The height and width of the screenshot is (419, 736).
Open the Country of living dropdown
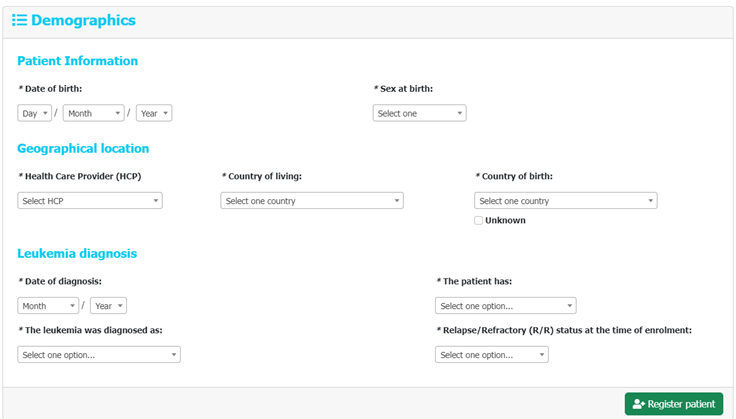coord(312,201)
